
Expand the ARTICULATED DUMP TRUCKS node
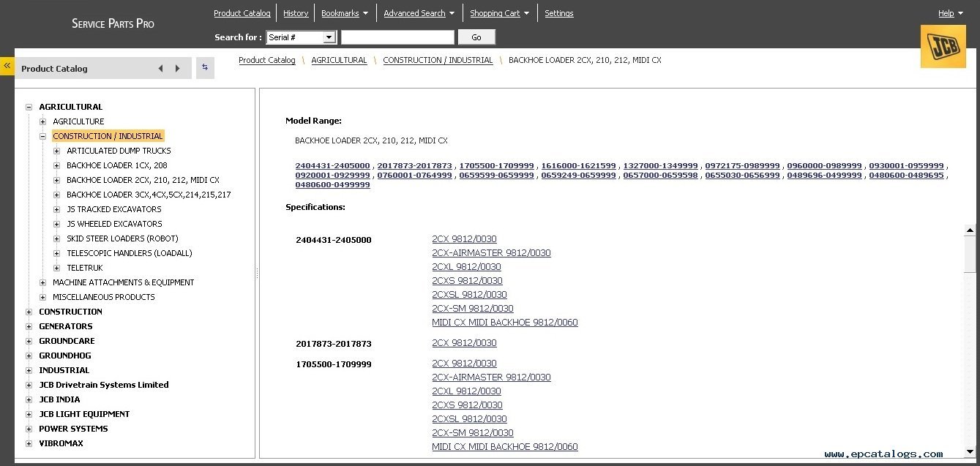click(57, 151)
